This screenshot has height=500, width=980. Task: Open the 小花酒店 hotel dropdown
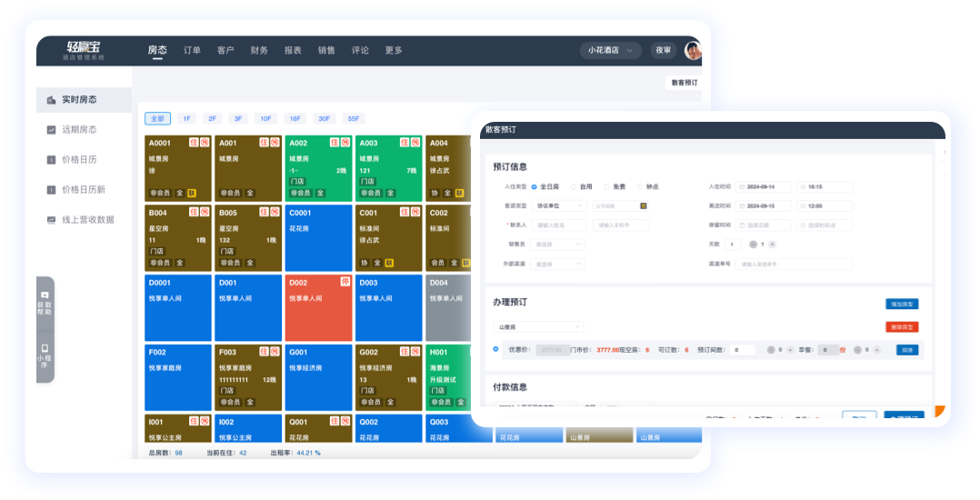(610, 51)
